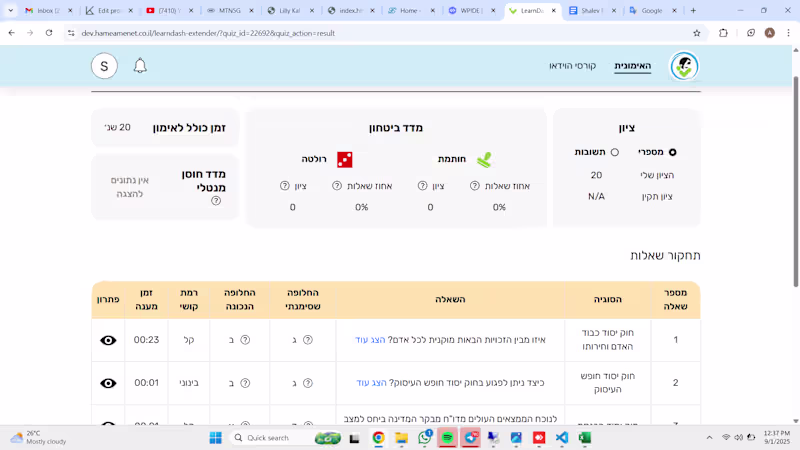800x450 pixels.
Task: Open Visual Studio Code from taskbar
Action: (x=562, y=438)
